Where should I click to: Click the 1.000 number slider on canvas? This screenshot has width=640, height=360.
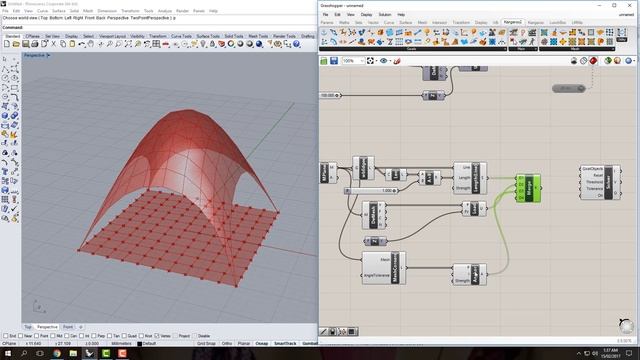tap(371, 191)
